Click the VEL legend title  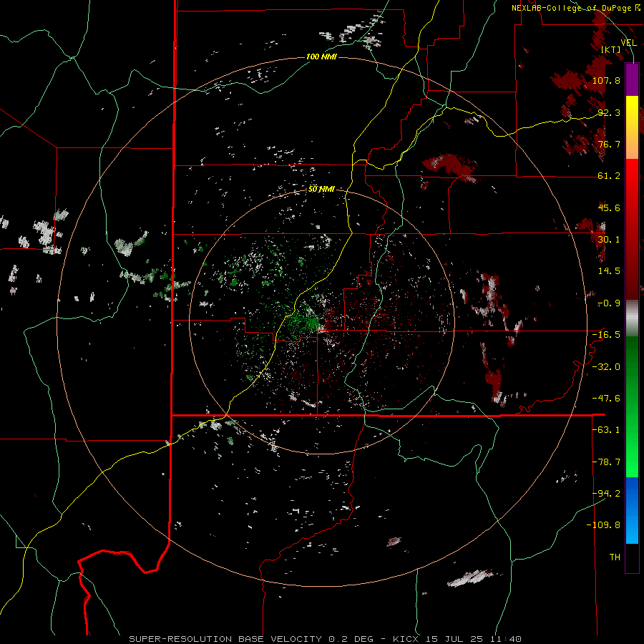coord(628,43)
